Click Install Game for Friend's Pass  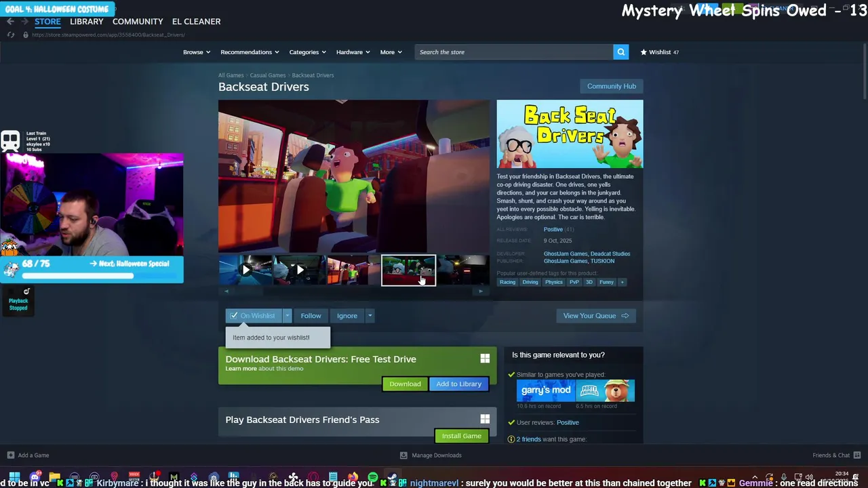click(462, 436)
